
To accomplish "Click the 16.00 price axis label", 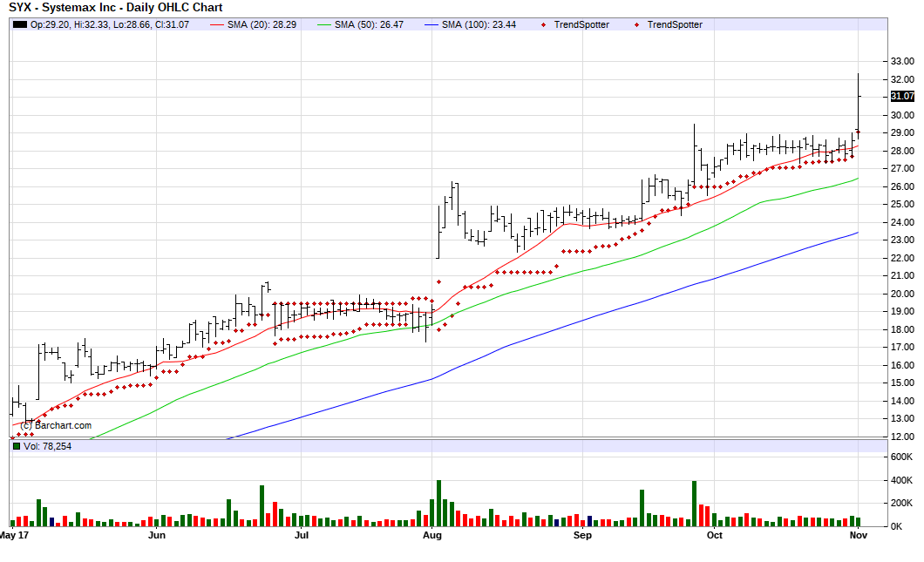I will (902, 365).
